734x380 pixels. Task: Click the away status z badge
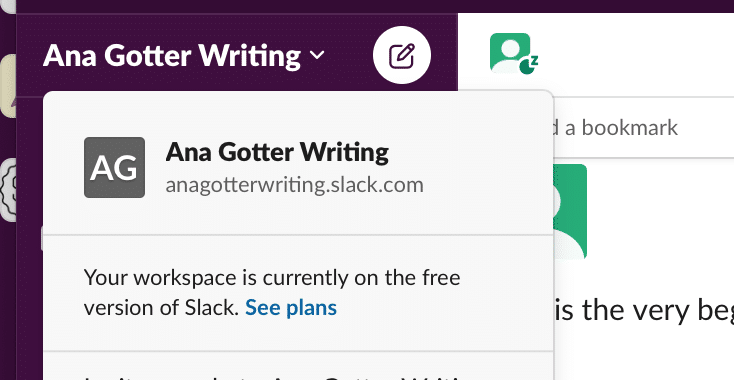pyautogui.click(x=529, y=65)
